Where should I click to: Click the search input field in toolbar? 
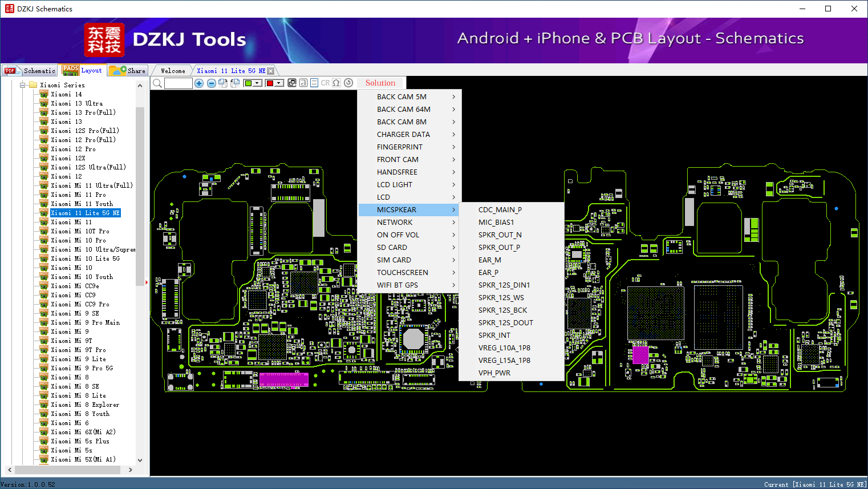click(179, 83)
